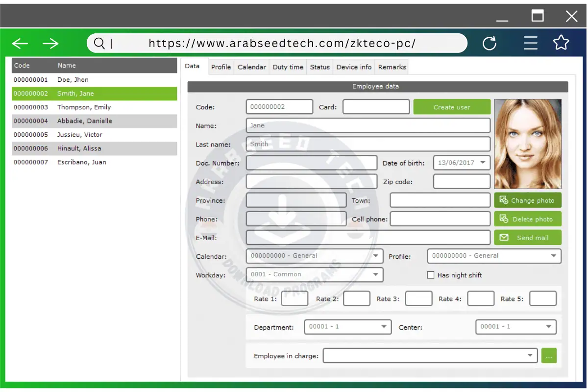Click the reload page icon
The width and height of the screenshot is (588, 392).
click(x=490, y=44)
